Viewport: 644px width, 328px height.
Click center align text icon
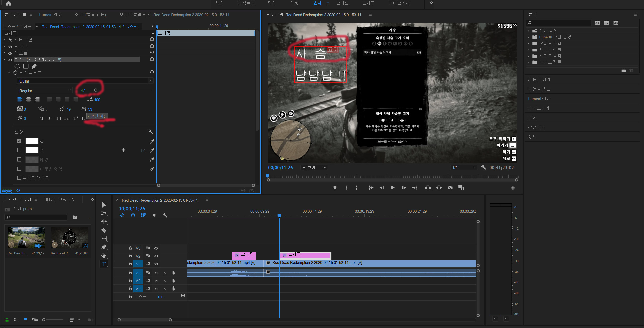28,100
